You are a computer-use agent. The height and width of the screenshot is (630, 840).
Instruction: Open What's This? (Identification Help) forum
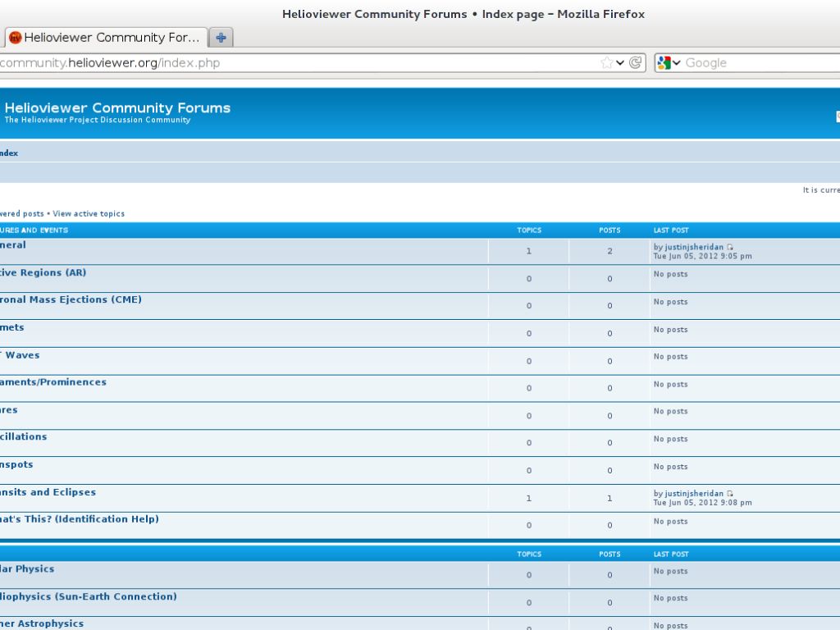[80, 519]
